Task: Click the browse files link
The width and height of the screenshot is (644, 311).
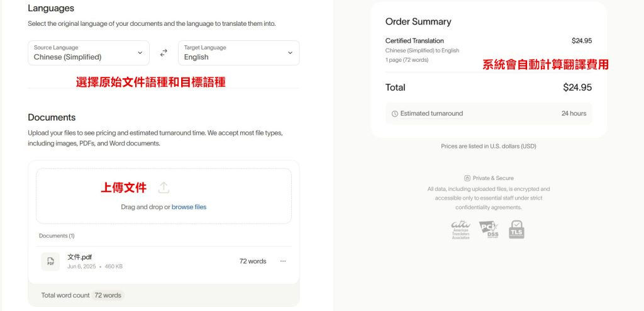Action: coord(189,207)
